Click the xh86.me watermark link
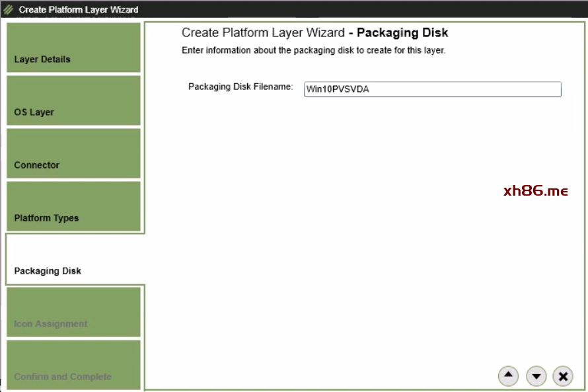Viewport: 588px width, 392px height. click(535, 191)
